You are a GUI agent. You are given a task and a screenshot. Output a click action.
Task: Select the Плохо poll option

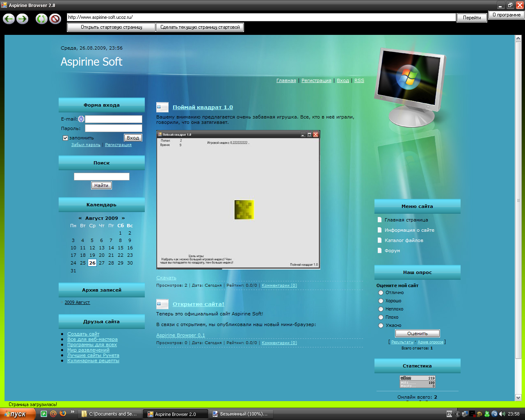tap(381, 317)
